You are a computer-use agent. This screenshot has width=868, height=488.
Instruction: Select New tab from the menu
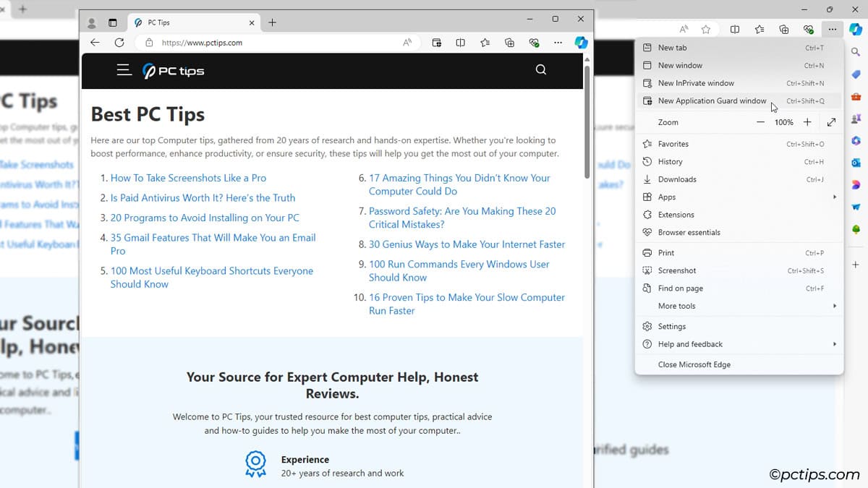tap(739, 48)
